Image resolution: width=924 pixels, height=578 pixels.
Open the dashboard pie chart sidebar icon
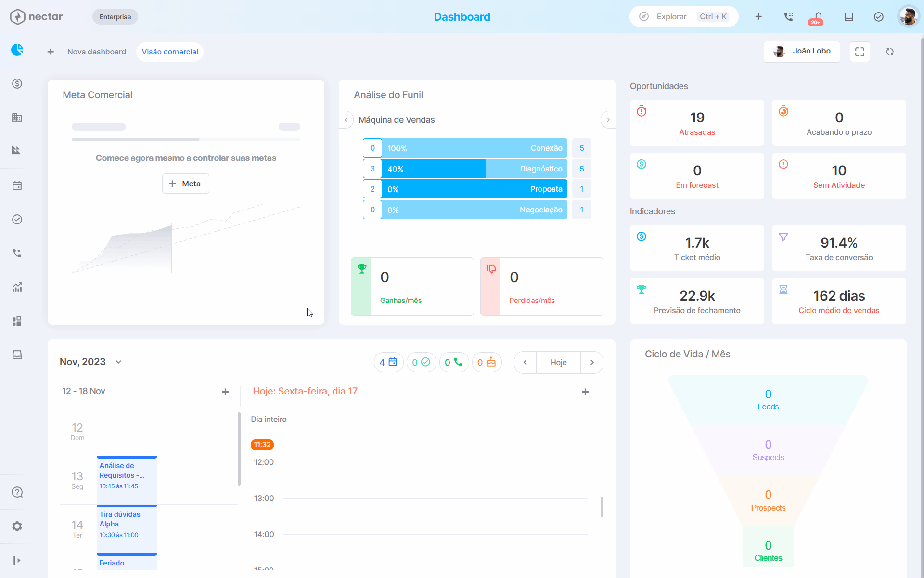pyautogui.click(x=17, y=50)
